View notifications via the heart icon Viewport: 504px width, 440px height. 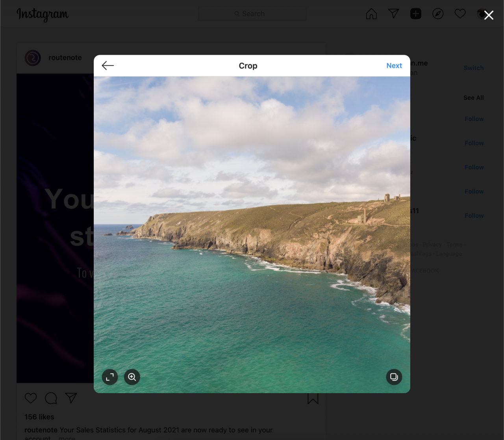click(460, 13)
